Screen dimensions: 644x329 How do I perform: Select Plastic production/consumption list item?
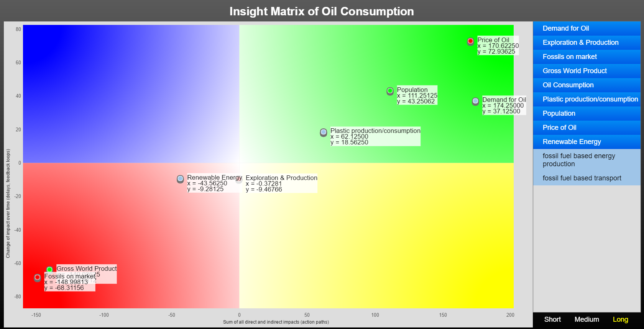(x=587, y=99)
